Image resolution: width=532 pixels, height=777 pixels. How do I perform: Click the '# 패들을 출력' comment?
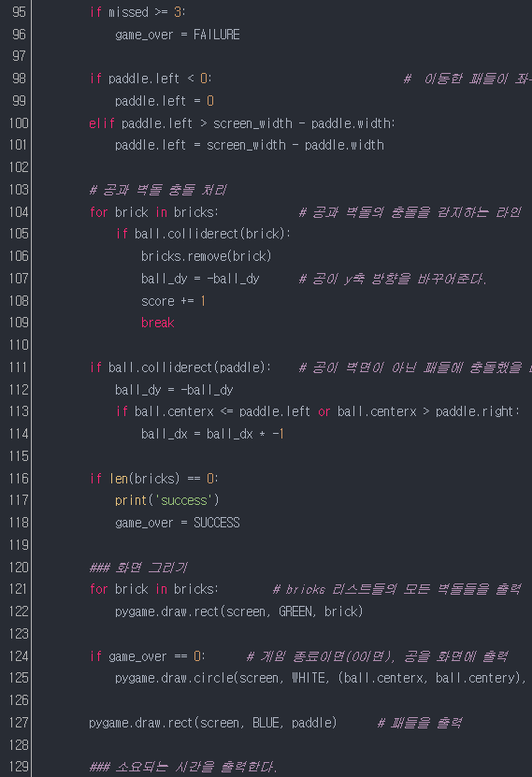point(420,723)
